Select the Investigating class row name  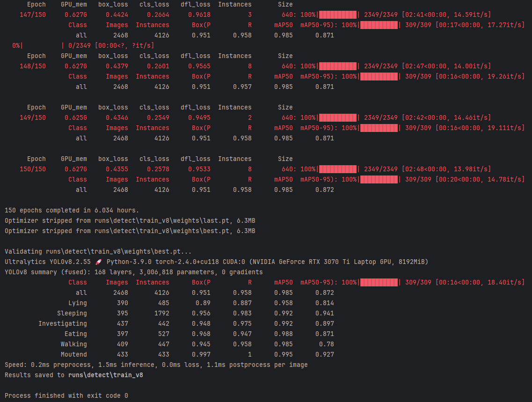[62, 323]
